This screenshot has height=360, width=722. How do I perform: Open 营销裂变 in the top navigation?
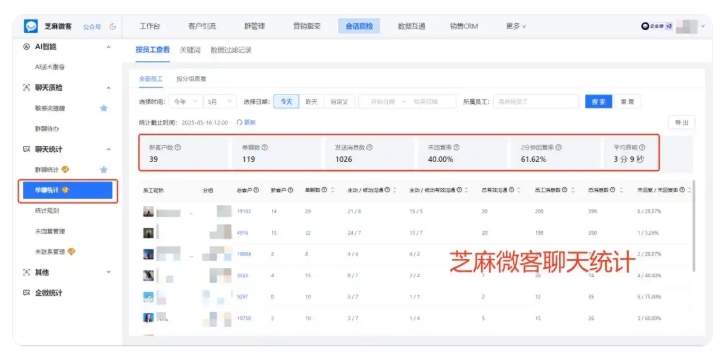(307, 27)
